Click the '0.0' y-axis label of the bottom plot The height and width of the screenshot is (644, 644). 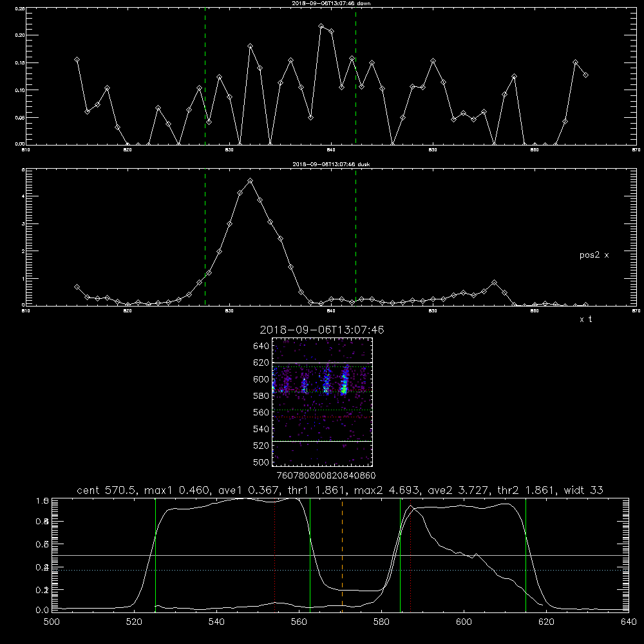click(42, 611)
